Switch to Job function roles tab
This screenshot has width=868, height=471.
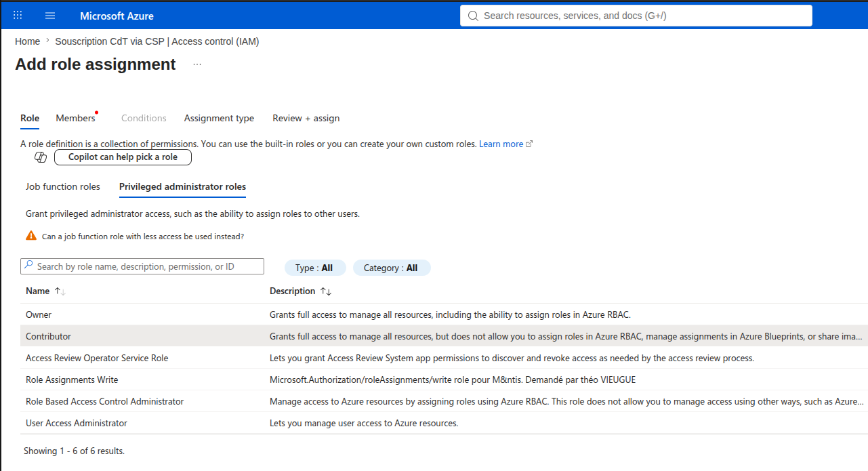point(63,186)
